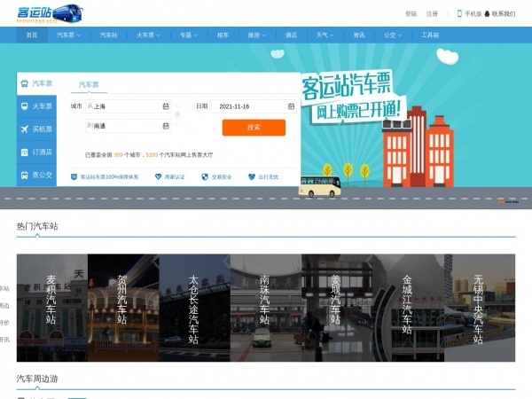The height and width of the screenshot is (399, 532).
Task: Go to 首页 home tab
Action: [x=33, y=35]
